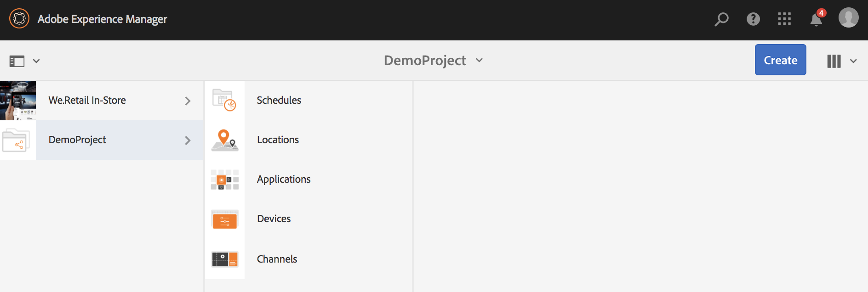Click the Devices orange panel icon

(x=225, y=219)
